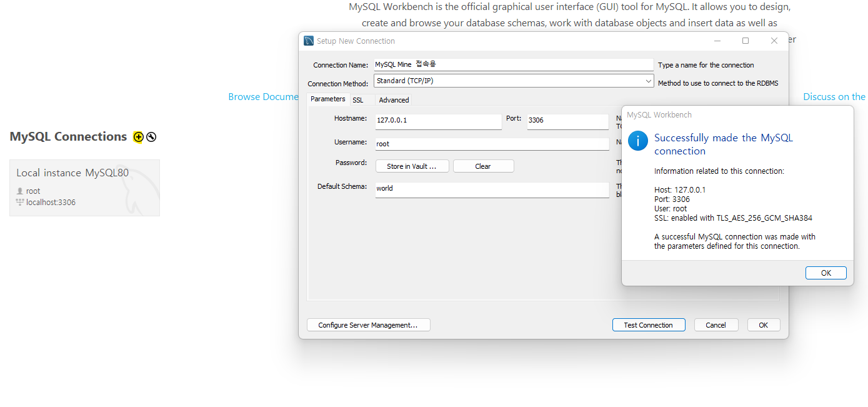
Task: Click the 'Information related to this connection' text
Action: (x=719, y=171)
